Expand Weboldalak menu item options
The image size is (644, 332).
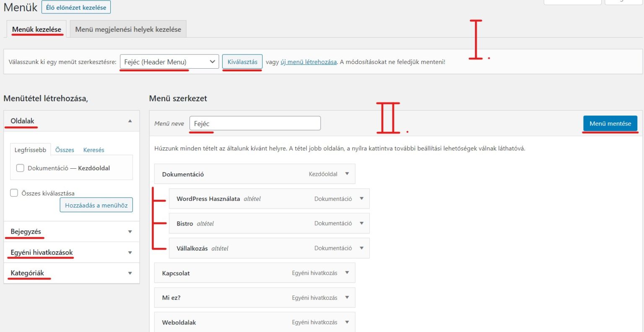click(347, 322)
